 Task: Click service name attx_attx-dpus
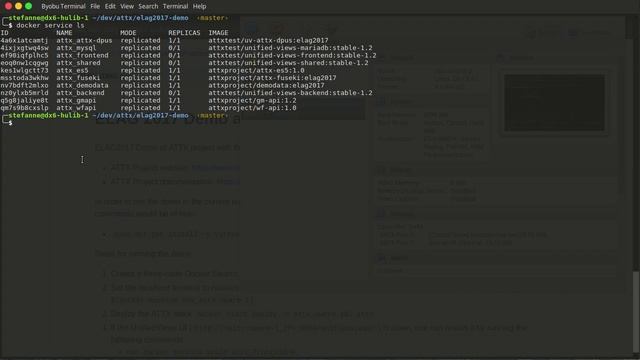click(x=84, y=40)
